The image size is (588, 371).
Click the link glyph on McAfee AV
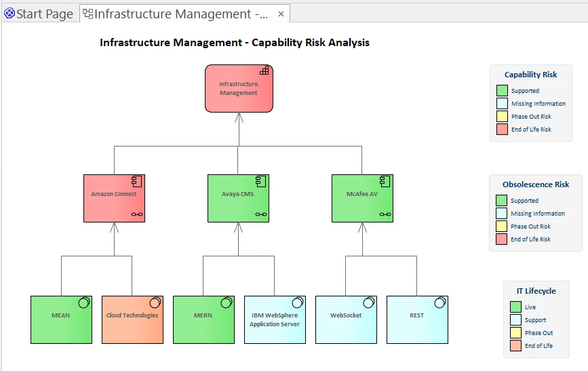(x=385, y=214)
